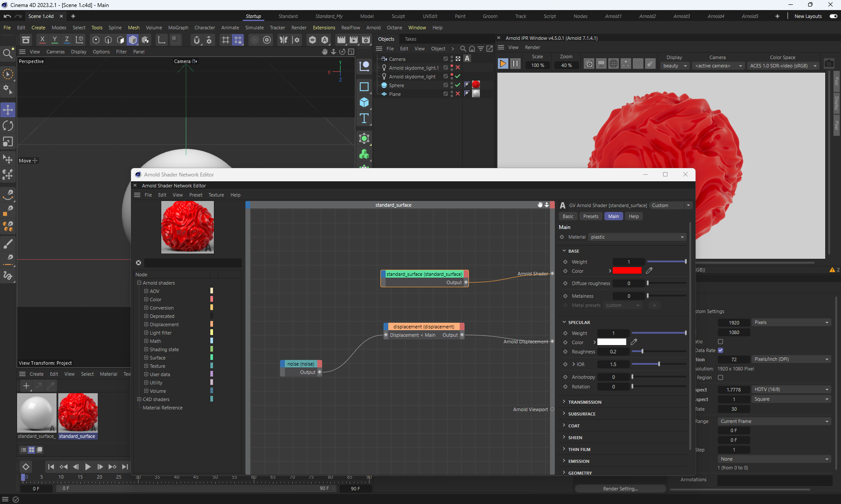The image size is (841, 504).
Task: Open the MoGraph menu
Action: tap(178, 28)
